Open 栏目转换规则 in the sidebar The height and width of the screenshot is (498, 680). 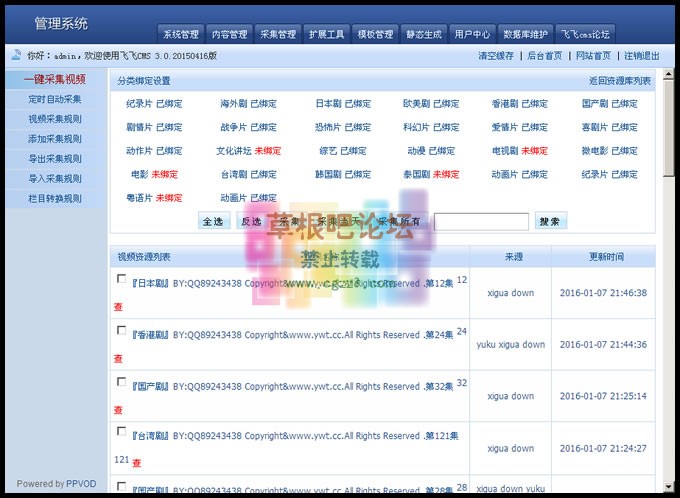click(55, 199)
